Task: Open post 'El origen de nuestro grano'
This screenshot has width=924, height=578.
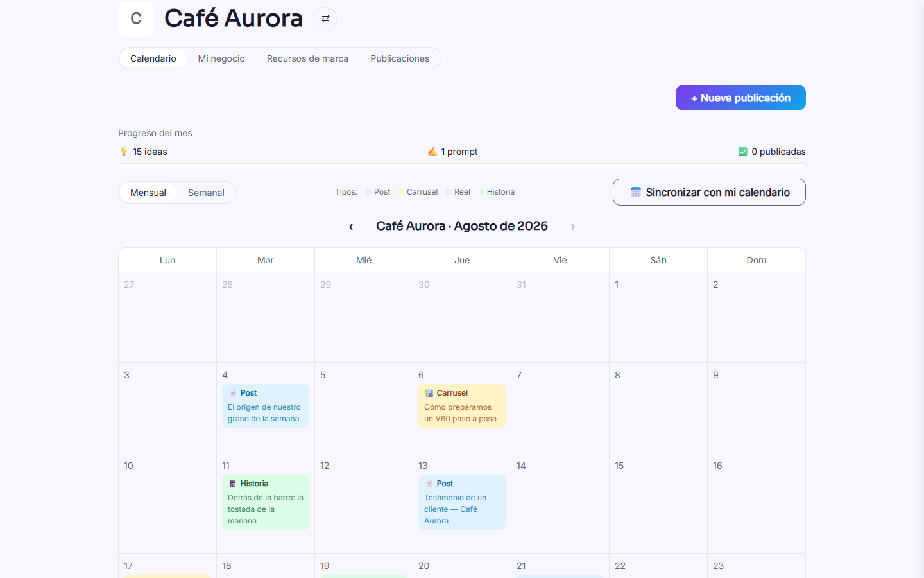Action: (x=266, y=406)
